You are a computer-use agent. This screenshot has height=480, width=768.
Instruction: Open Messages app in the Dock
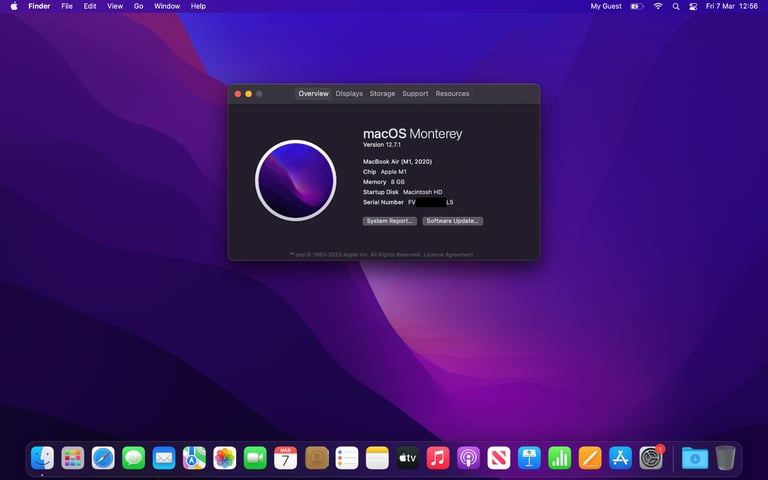click(x=133, y=458)
